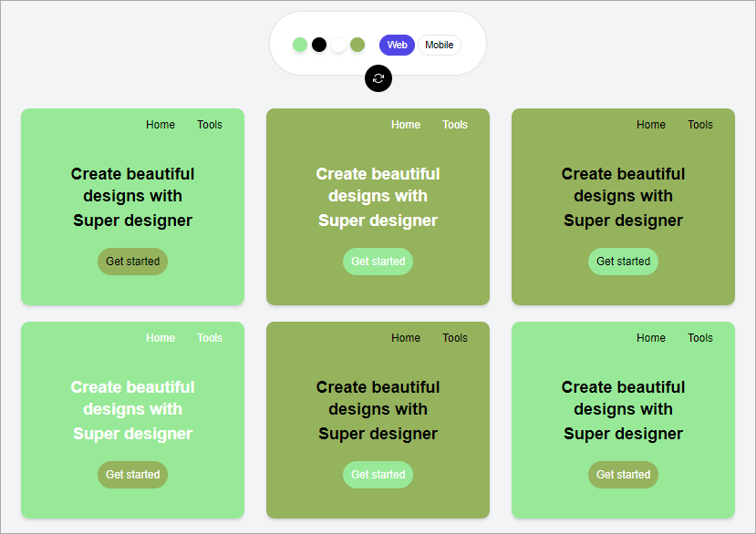This screenshot has width=756, height=534.
Task: Open Tools in the top-left card
Action: (210, 125)
